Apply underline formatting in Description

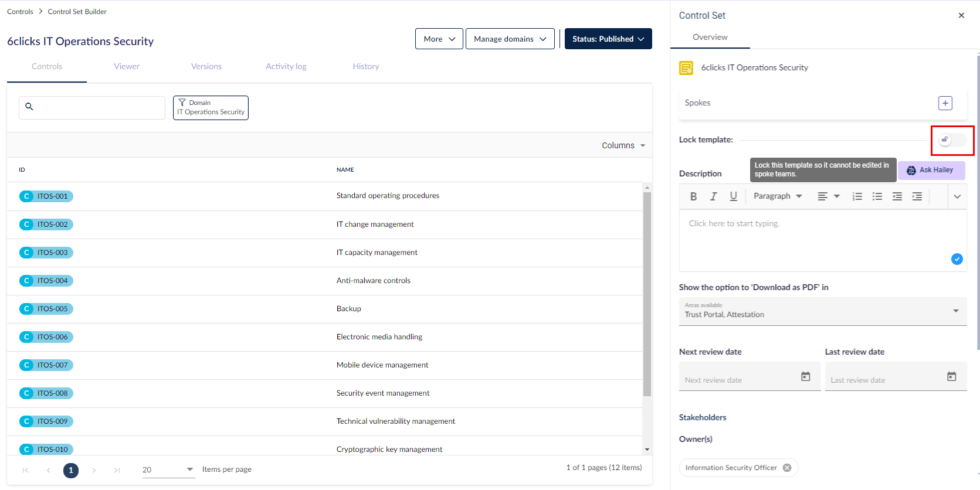pos(733,196)
